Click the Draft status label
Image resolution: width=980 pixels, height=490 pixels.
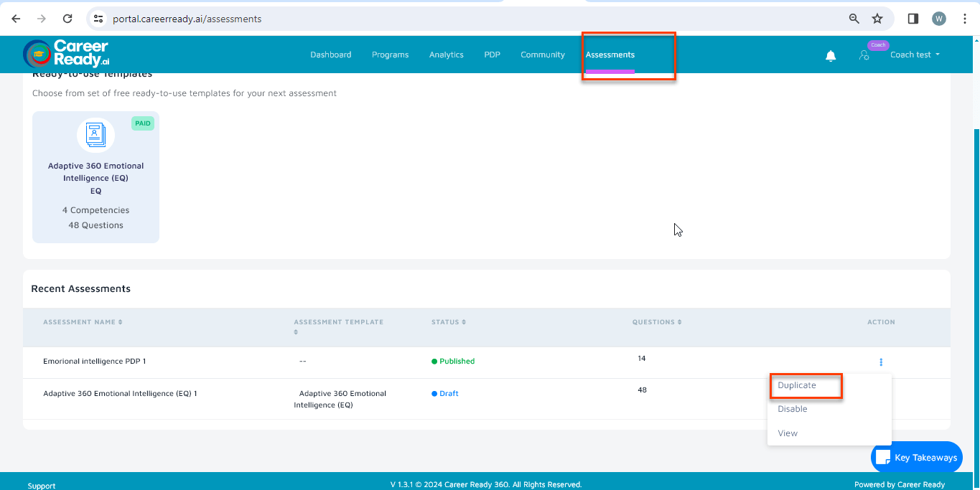tap(444, 393)
